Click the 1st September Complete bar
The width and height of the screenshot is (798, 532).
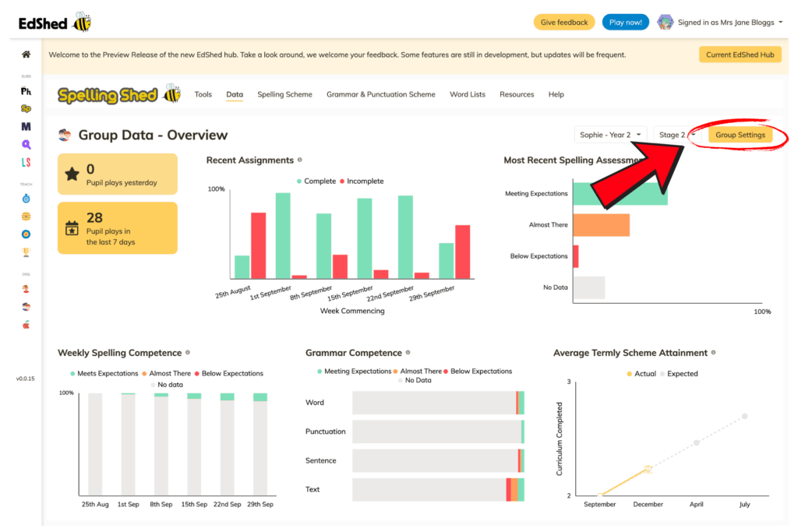tap(283, 235)
